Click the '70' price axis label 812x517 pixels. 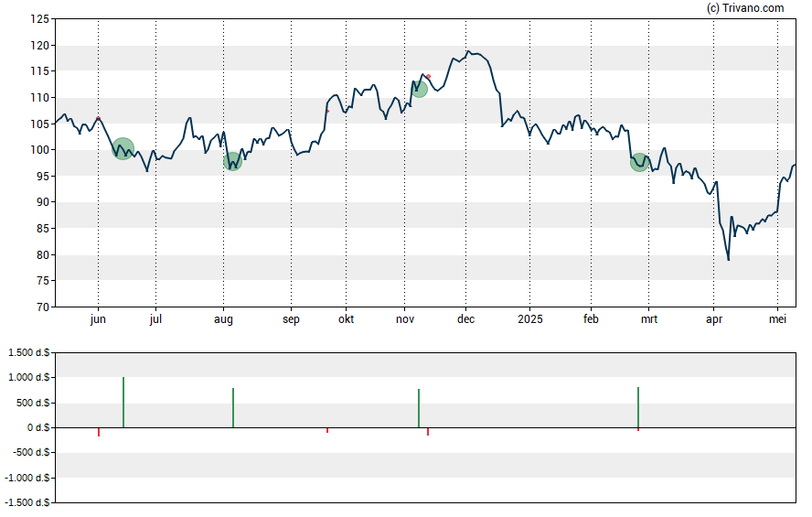click(43, 307)
